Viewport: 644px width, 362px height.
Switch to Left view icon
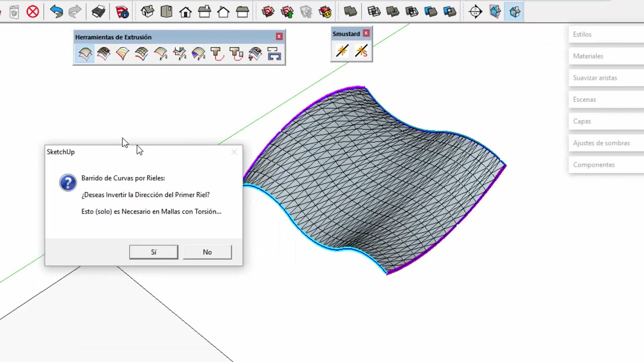tap(243, 12)
